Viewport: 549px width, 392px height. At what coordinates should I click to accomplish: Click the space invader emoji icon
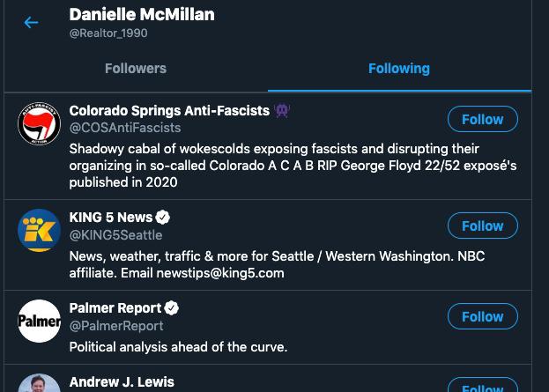(282, 111)
